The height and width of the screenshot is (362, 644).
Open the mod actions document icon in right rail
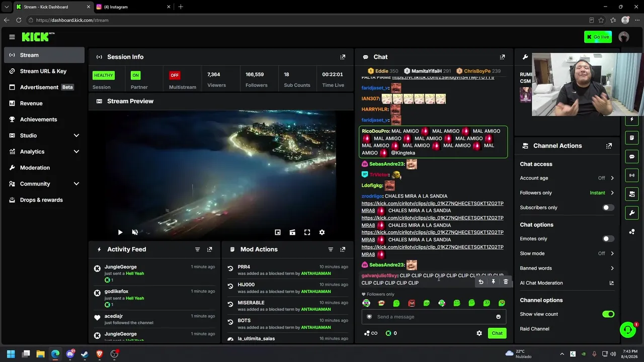[x=632, y=138]
